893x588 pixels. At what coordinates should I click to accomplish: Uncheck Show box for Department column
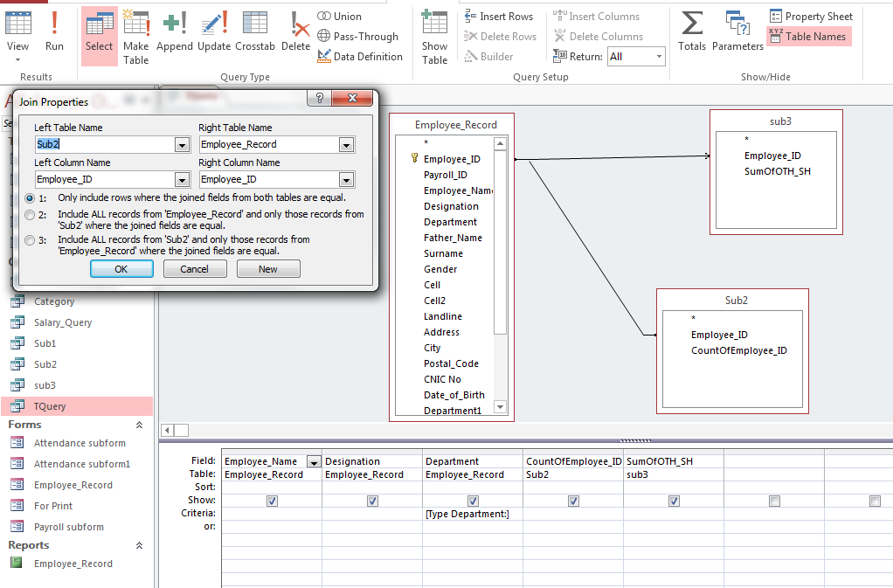473,501
